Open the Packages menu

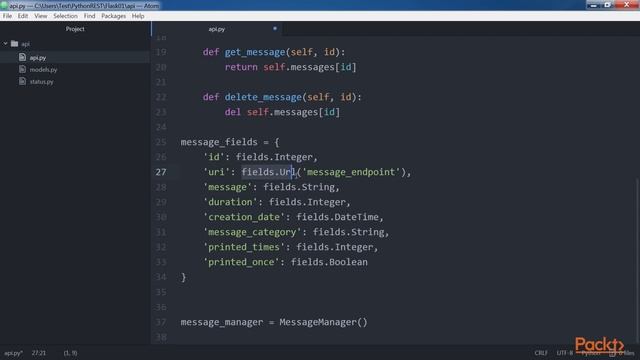click(x=113, y=16)
